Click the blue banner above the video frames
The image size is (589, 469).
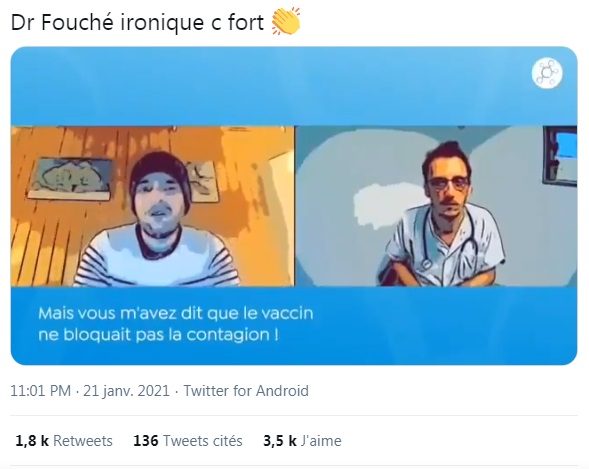(x=294, y=86)
